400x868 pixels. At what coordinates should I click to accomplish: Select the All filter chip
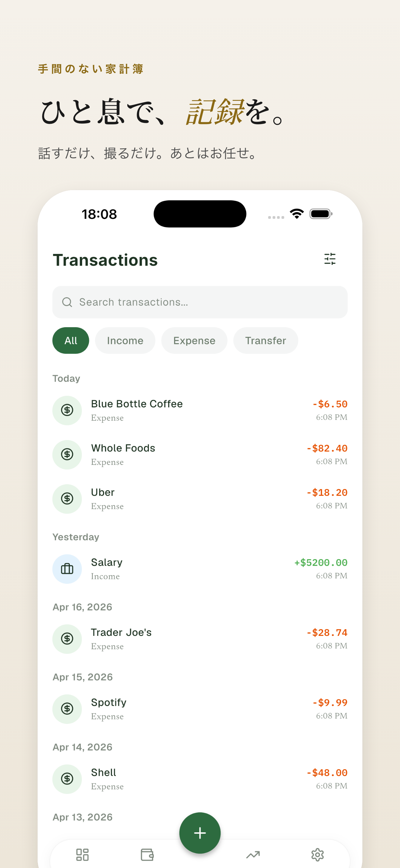[71, 340]
